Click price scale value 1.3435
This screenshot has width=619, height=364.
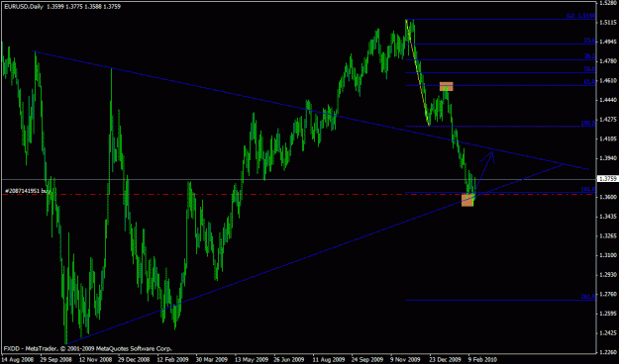coord(608,217)
